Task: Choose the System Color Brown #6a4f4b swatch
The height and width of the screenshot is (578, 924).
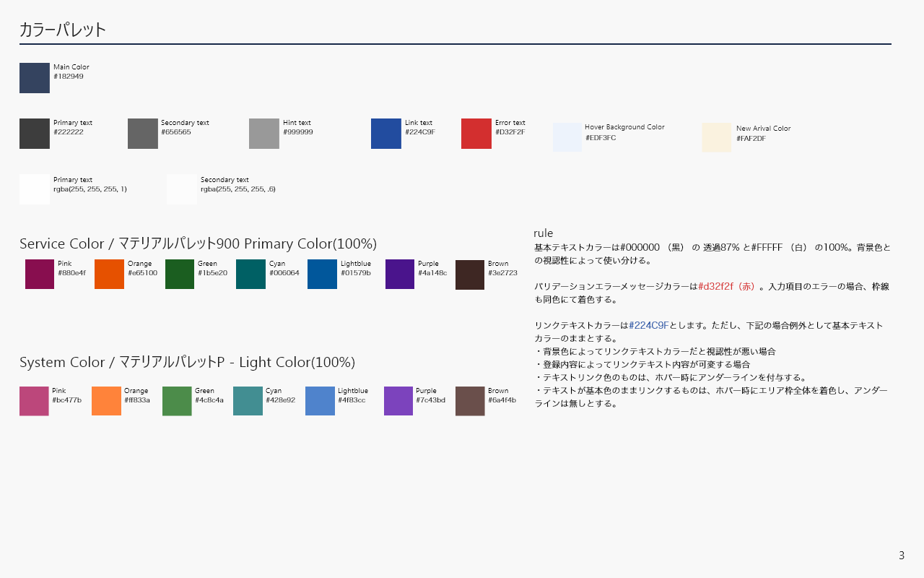Action: (x=470, y=401)
